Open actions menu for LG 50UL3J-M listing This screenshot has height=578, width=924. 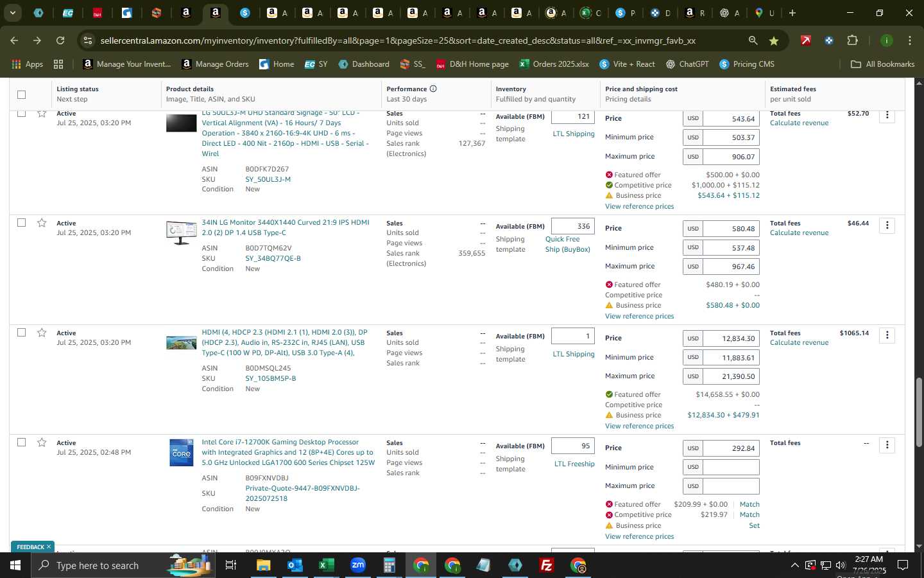[887, 116]
